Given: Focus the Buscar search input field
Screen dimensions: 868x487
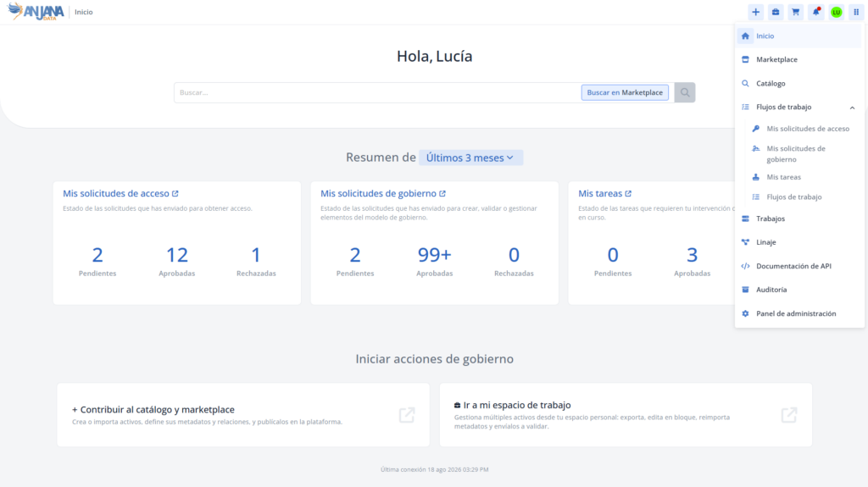Looking at the screenshot, I should [376, 92].
